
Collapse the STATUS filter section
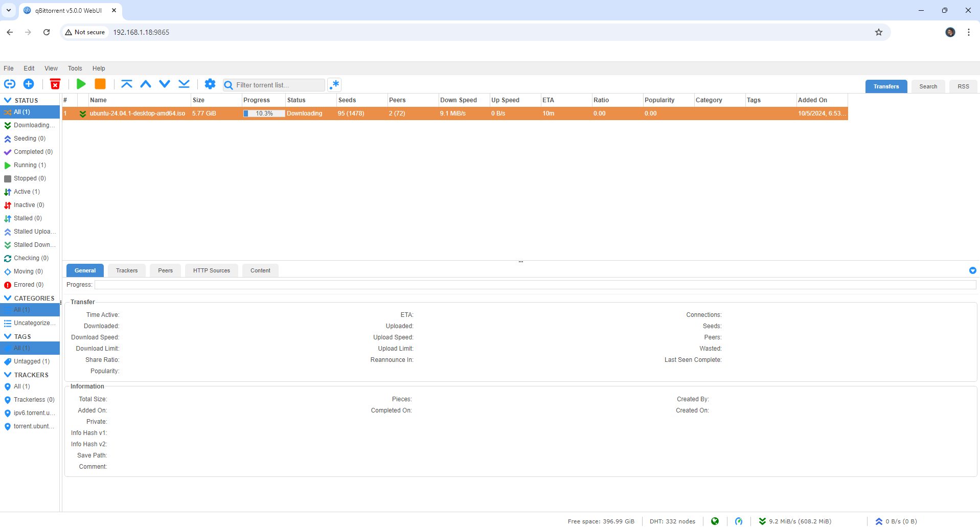8,100
